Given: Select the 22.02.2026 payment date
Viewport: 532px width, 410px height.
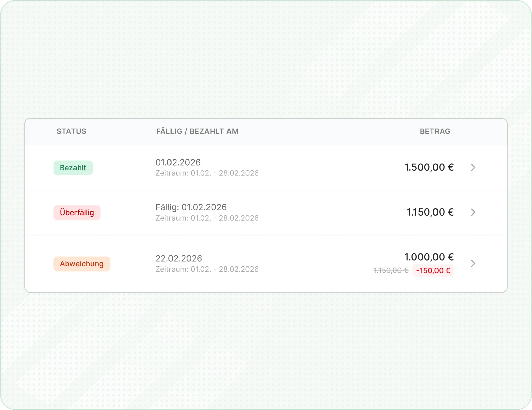Looking at the screenshot, I should 179,259.
